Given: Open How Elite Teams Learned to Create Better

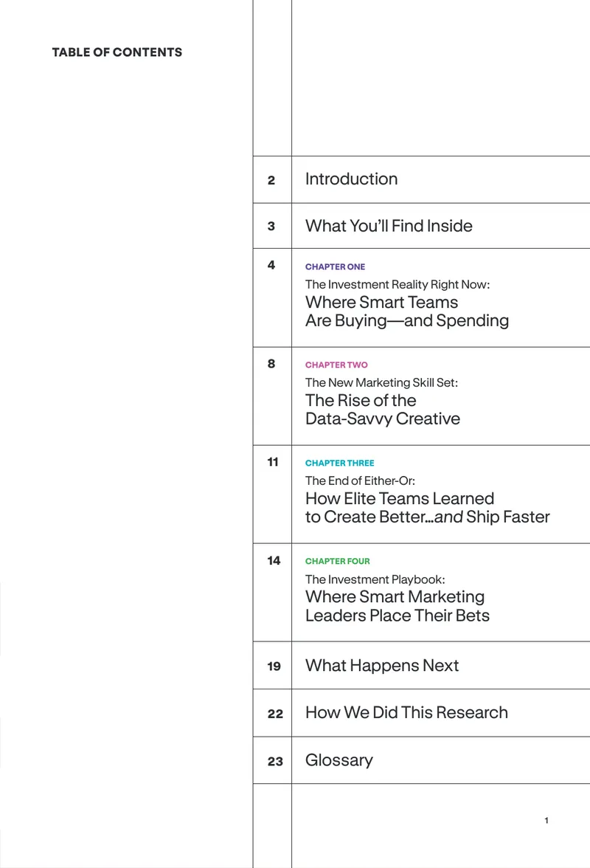Looking at the screenshot, I should [428, 508].
